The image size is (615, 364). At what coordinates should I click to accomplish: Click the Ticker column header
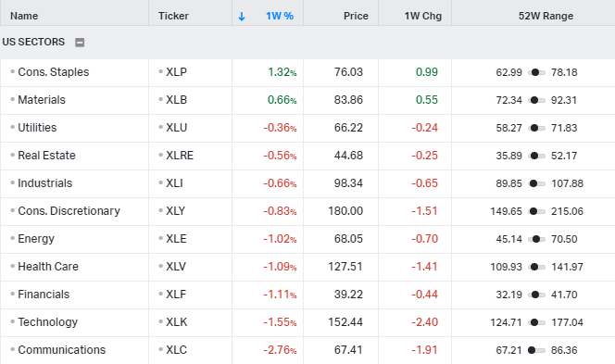[x=173, y=16]
